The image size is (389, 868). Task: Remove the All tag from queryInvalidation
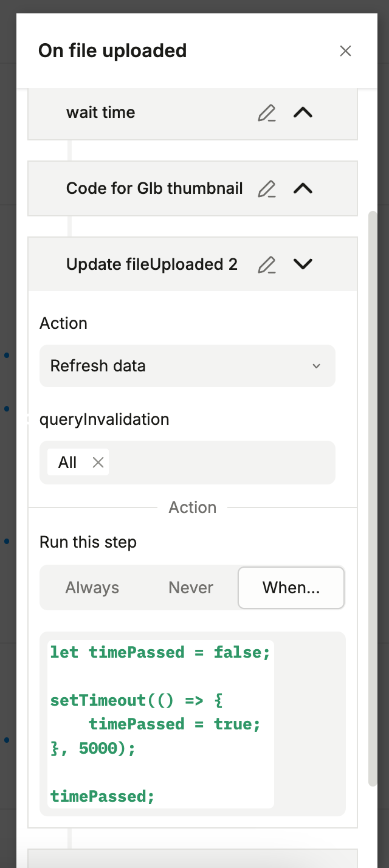point(98,463)
